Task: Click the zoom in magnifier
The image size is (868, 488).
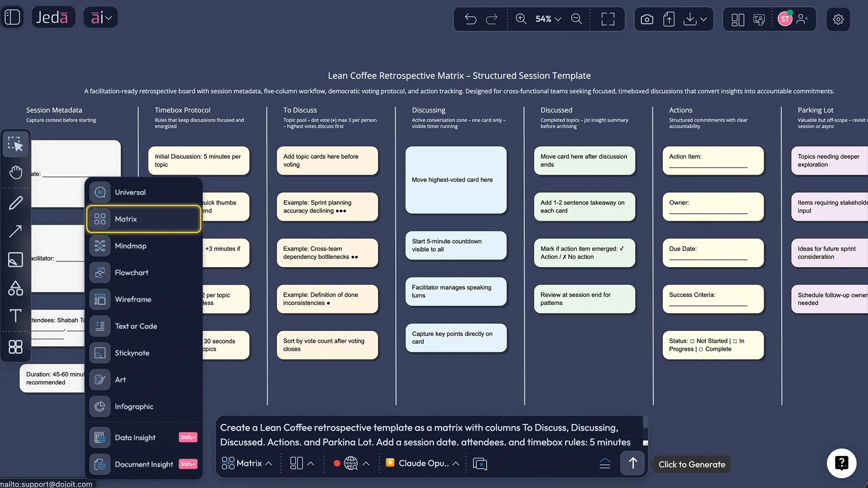Action: click(521, 19)
